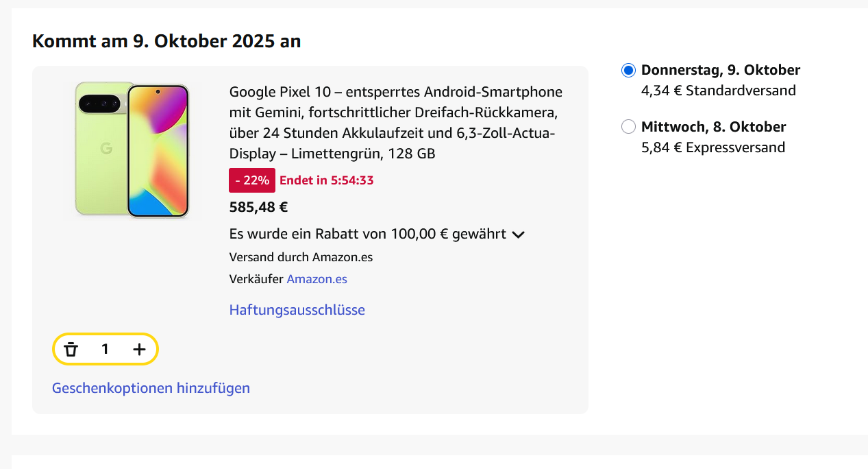868x469 pixels.
Task: Click the Google Pixel 10 product title
Action: coord(395,123)
